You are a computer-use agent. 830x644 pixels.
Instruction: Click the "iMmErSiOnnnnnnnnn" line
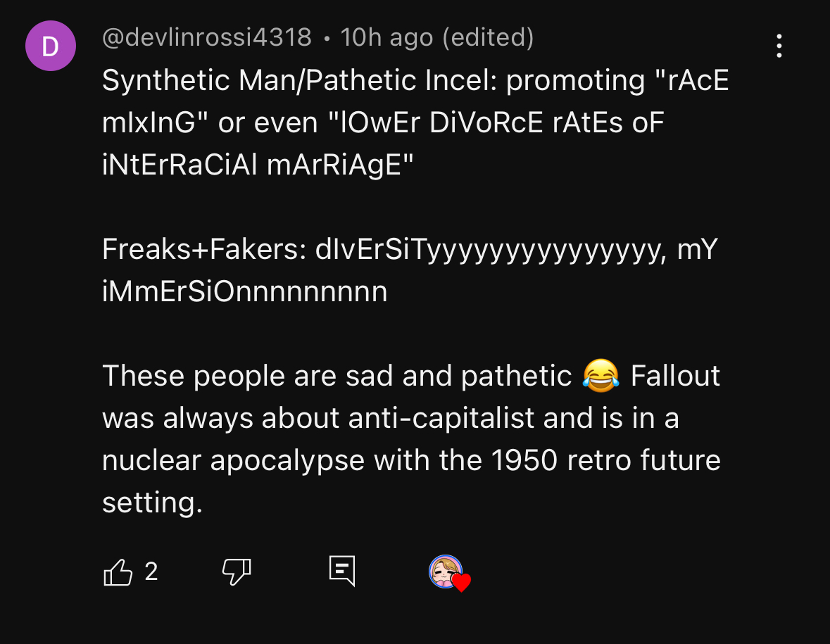coord(244,291)
